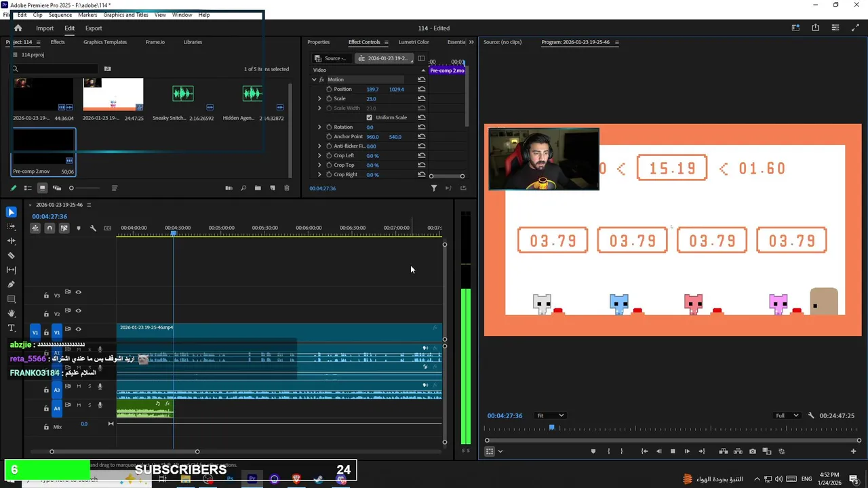Viewport: 868px width, 488px height.
Task: Click the New Bin folder icon
Action: pyautogui.click(x=258, y=188)
